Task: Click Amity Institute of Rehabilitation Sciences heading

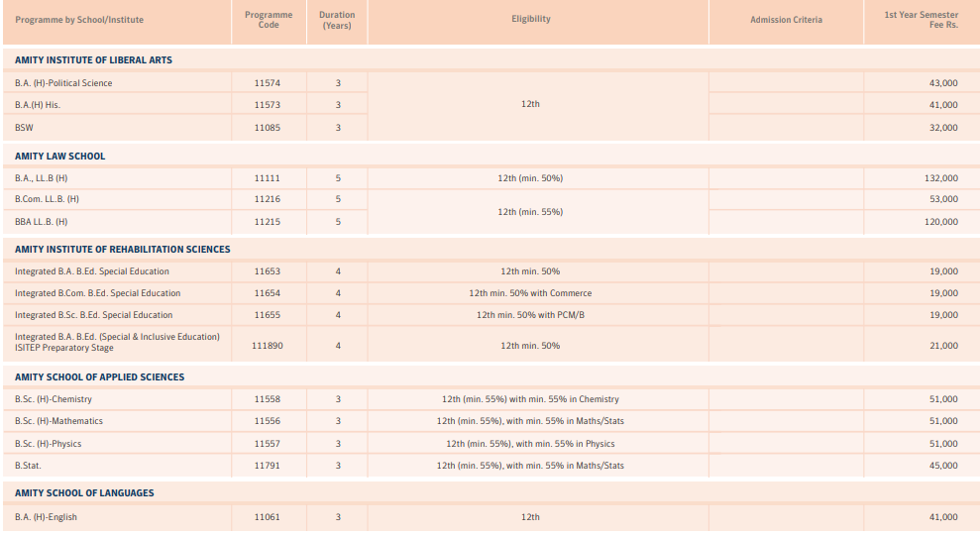Action: click(122, 250)
